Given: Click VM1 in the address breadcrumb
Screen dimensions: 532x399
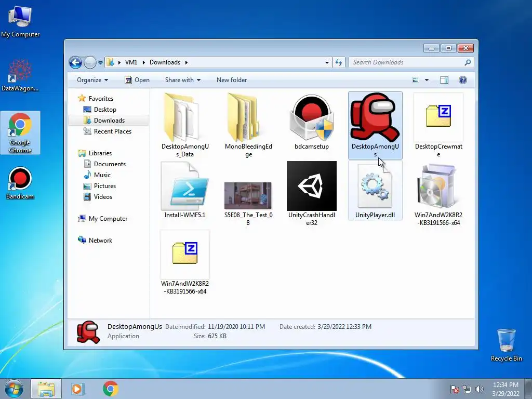Looking at the screenshot, I should point(131,62).
